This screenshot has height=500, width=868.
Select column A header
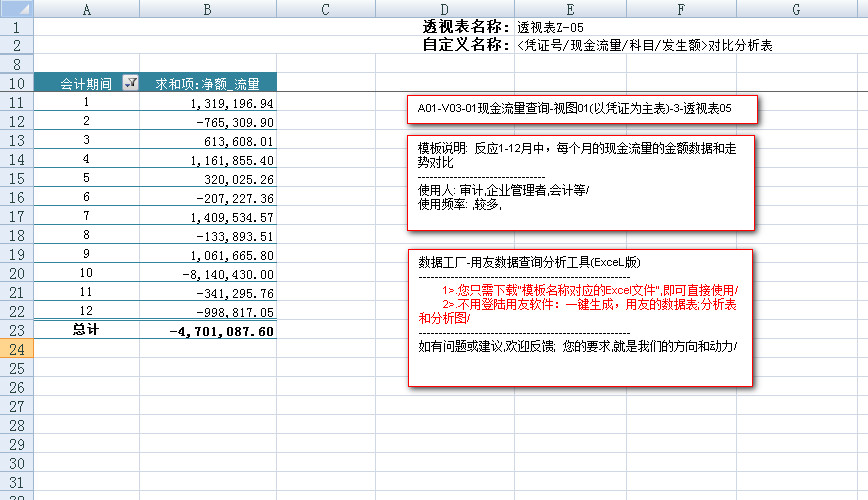tap(86, 9)
